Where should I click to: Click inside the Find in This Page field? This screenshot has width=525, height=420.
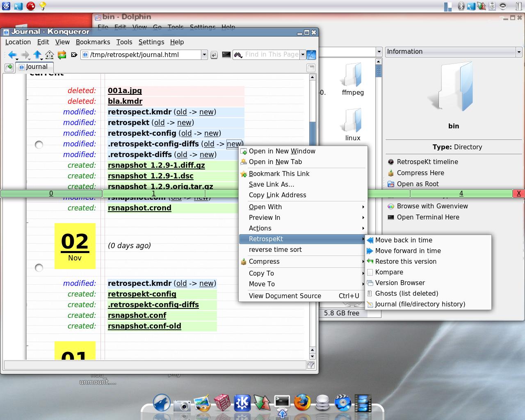(272, 55)
